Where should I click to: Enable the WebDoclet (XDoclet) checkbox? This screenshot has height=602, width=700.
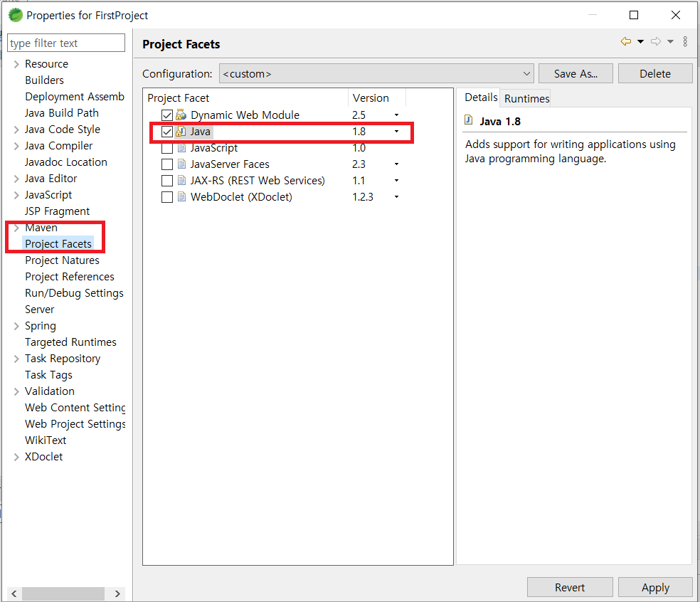[167, 197]
